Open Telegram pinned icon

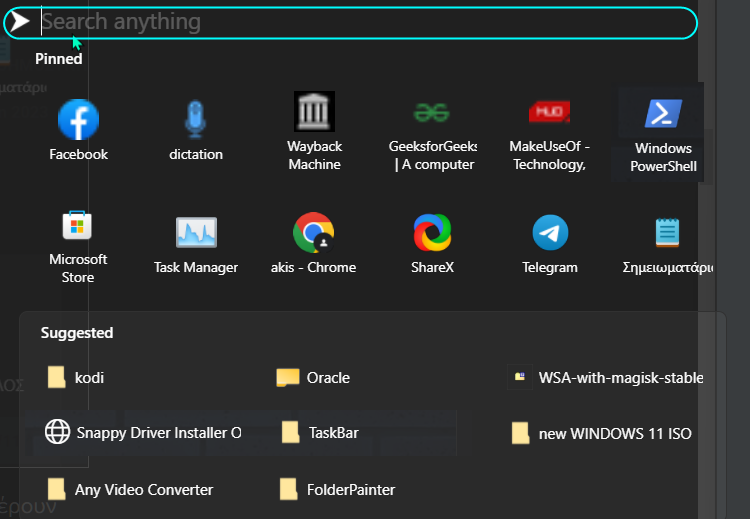pyautogui.click(x=550, y=232)
